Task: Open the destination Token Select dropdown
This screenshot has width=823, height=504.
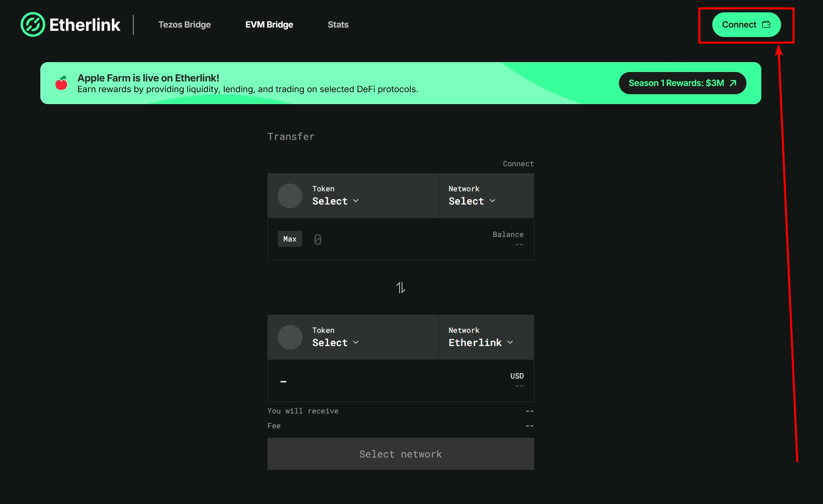Action: click(335, 343)
